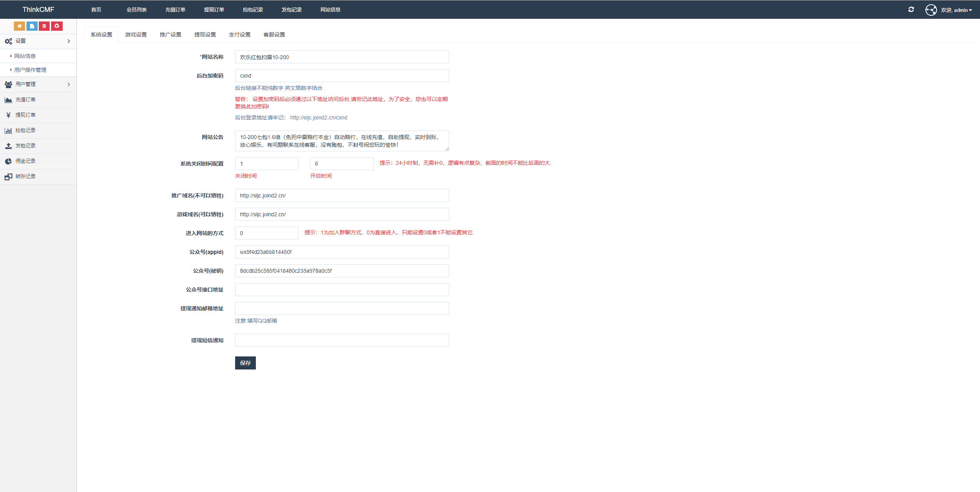This screenshot has width=980, height=492.
Task: Click the red trash shortcut icon
Action: click(44, 26)
